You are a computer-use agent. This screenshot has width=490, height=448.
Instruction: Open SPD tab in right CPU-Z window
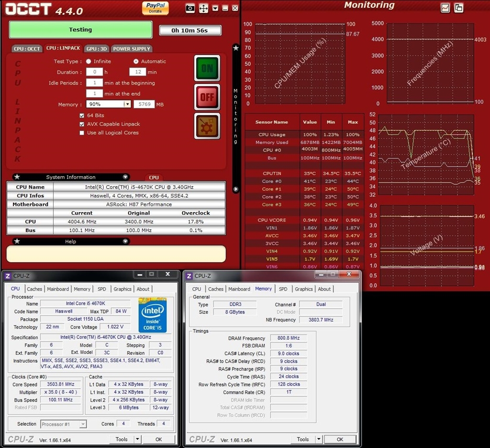(x=283, y=289)
